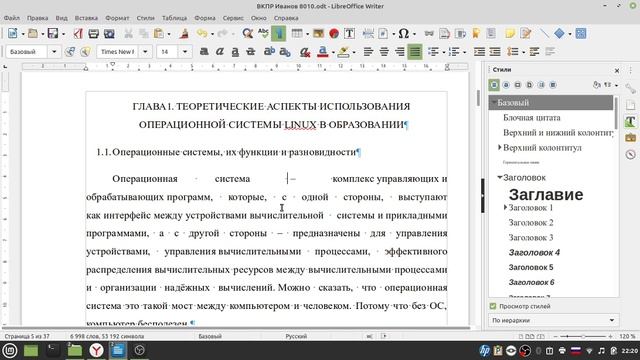Open paragraph style dropdown showing Базовый
The width and height of the screenshot is (640, 360).
(54, 52)
